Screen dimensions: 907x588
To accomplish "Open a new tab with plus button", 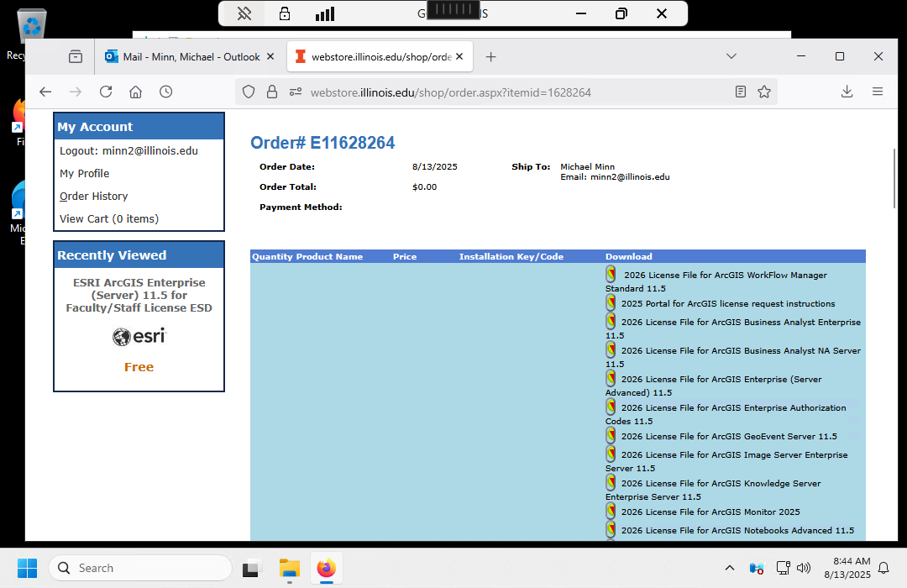I will (x=491, y=57).
